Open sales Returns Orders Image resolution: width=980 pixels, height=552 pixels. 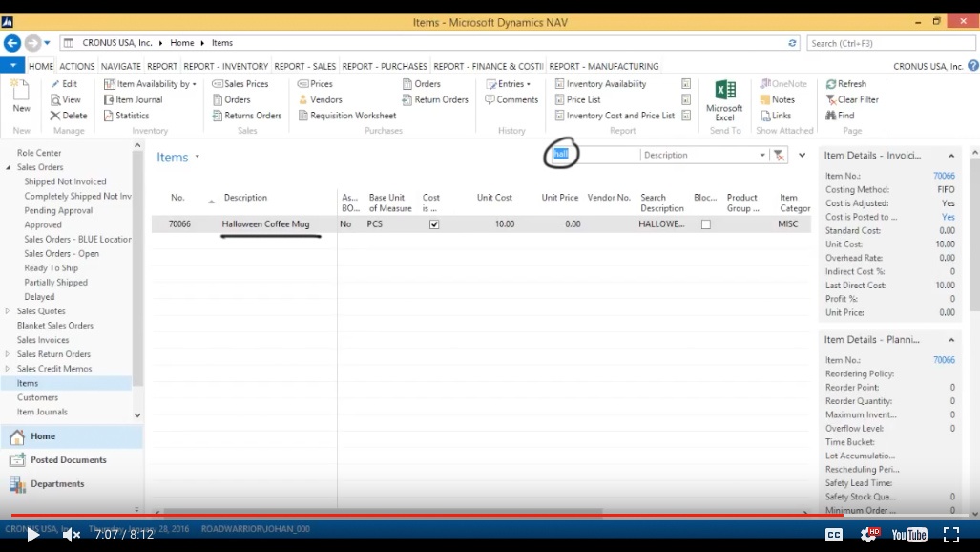pyautogui.click(x=247, y=116)
